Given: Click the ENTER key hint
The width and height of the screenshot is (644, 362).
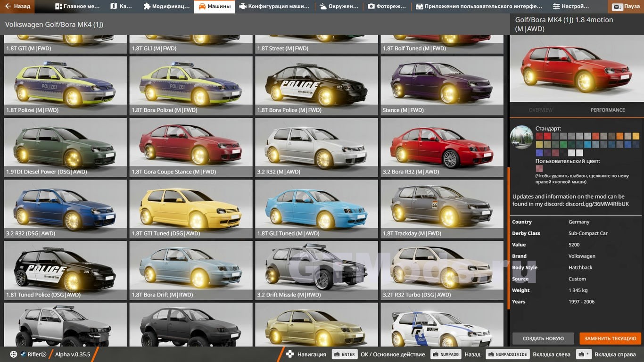Looking at the screenshot, I should pyautogui.click(x=345, y=354).
